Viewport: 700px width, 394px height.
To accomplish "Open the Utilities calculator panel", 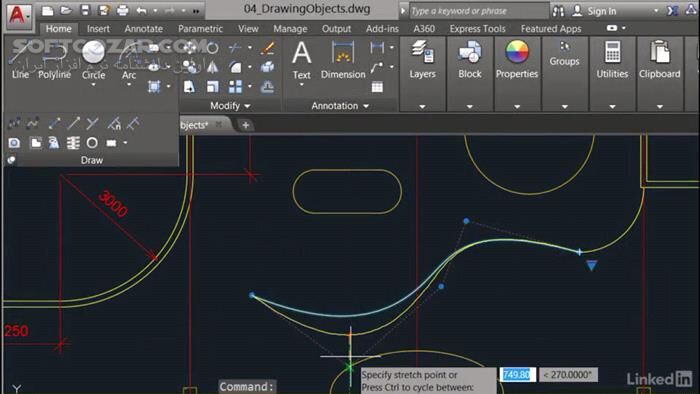I will coord(612,59).
